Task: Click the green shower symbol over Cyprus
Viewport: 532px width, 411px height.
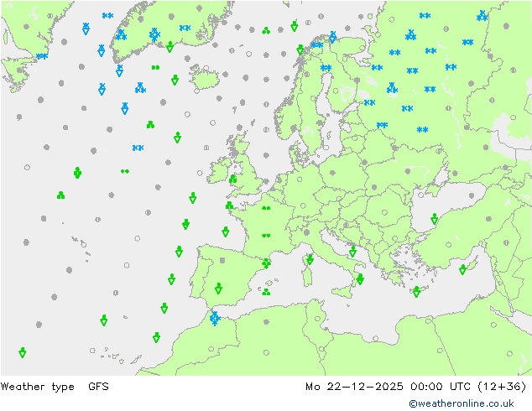Action: point(463,269)
